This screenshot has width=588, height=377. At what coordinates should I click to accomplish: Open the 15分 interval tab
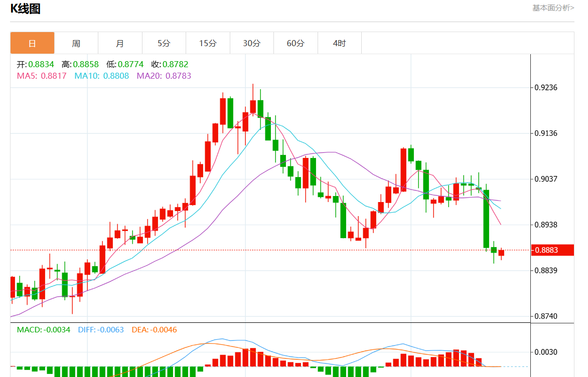click(208, 43)
